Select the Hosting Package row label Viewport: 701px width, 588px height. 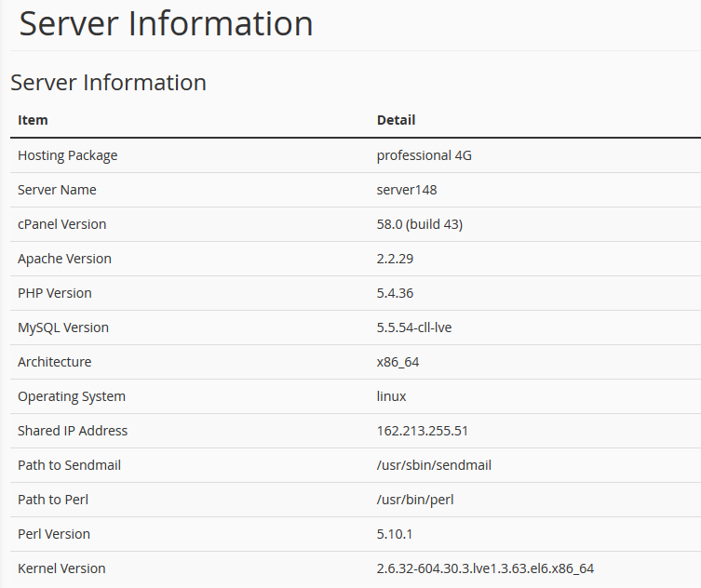pos(68,155)
